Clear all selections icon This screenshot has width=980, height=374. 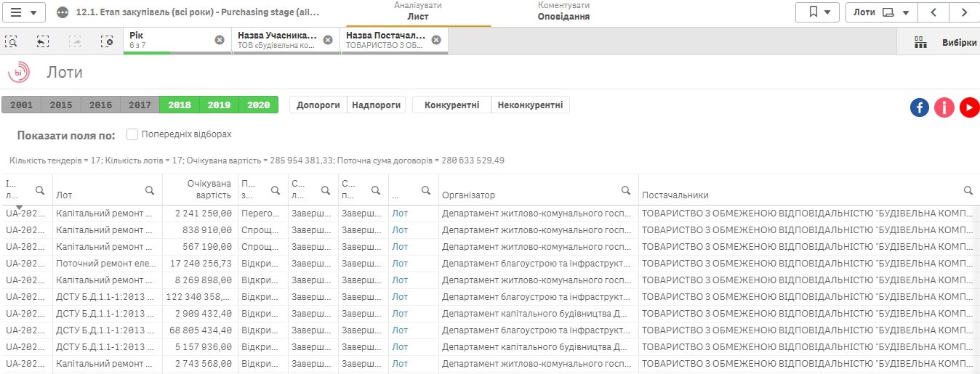tap(107, 41)
